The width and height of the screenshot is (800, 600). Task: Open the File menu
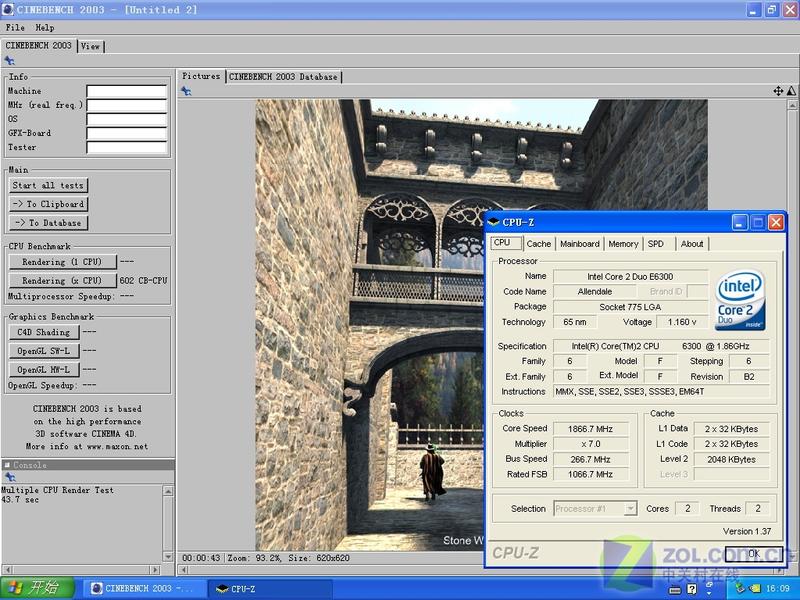tap(15, 28)
